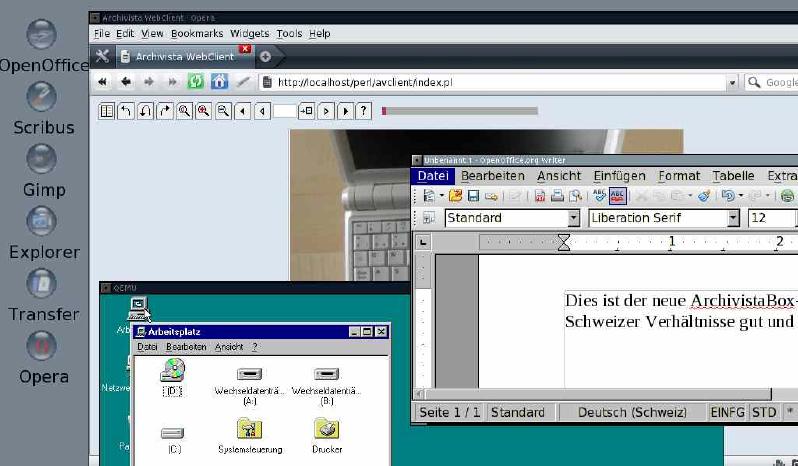Export as PDF in Writer toolbar

point(540,196)
